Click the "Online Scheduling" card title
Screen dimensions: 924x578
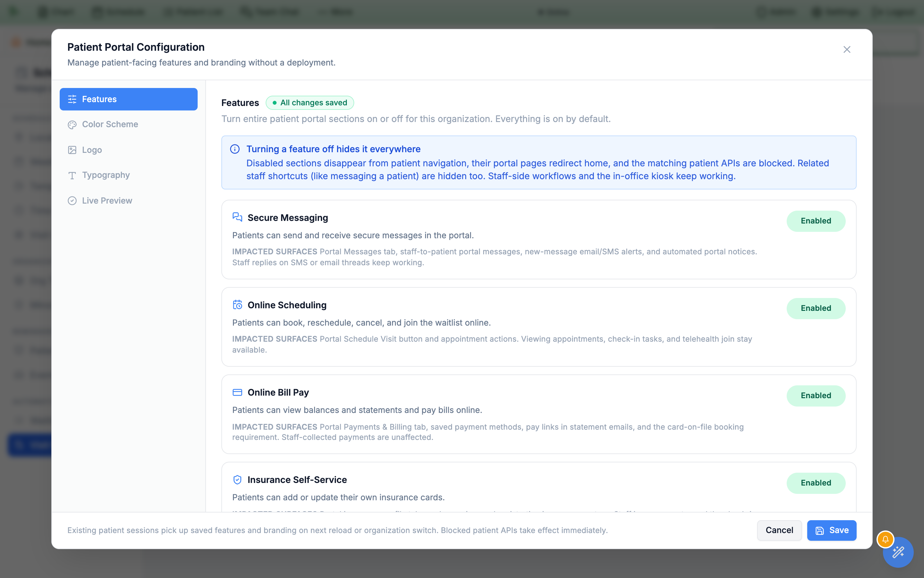click(x=287, y=305)
